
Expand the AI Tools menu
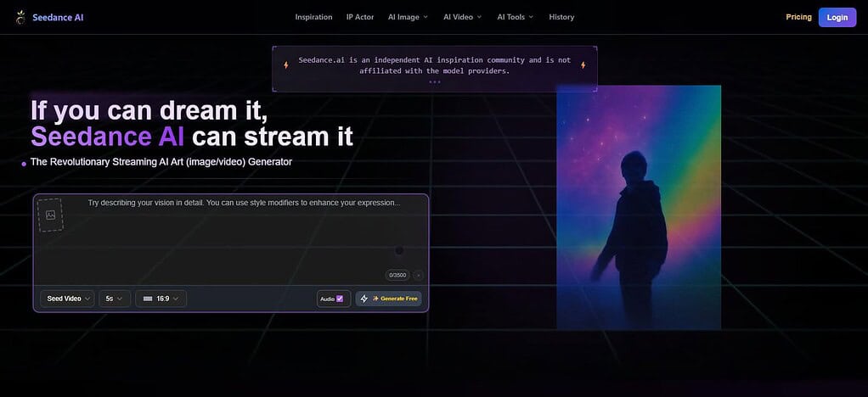516,17
